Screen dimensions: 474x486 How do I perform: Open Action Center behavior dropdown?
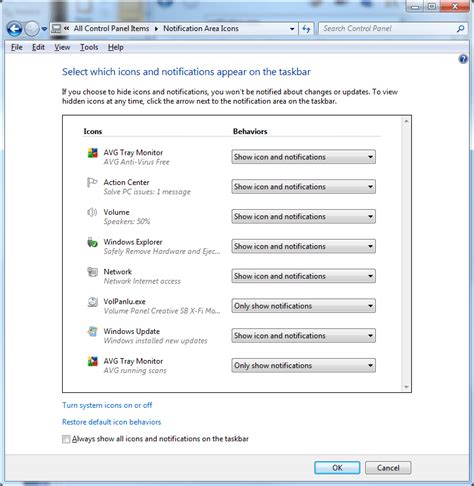click(x=303, y=187)
